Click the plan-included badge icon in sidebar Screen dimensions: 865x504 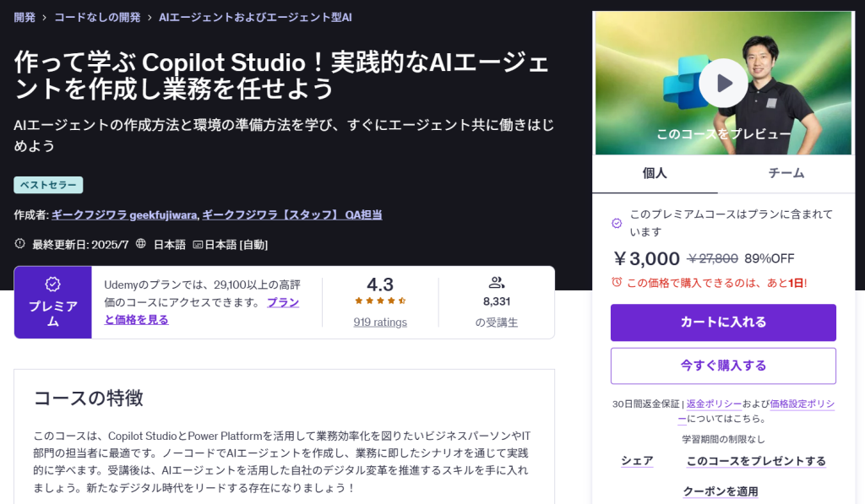[x=617, y=223]
